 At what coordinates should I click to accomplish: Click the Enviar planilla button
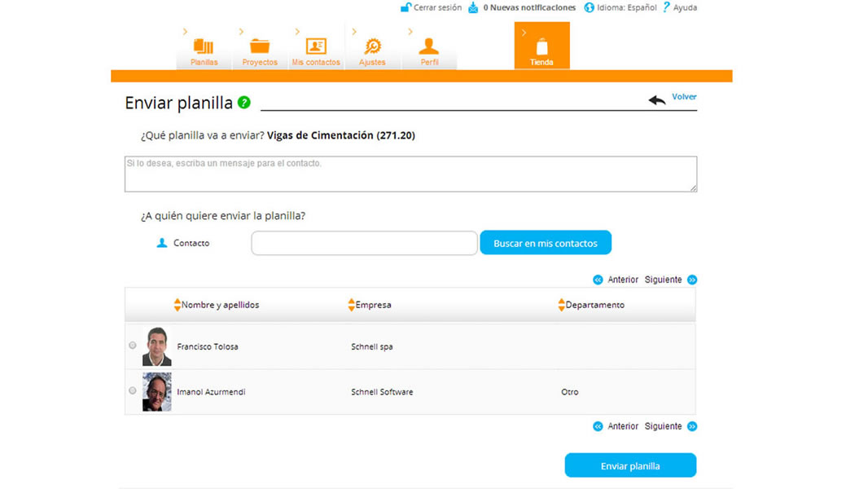[630, 465]
